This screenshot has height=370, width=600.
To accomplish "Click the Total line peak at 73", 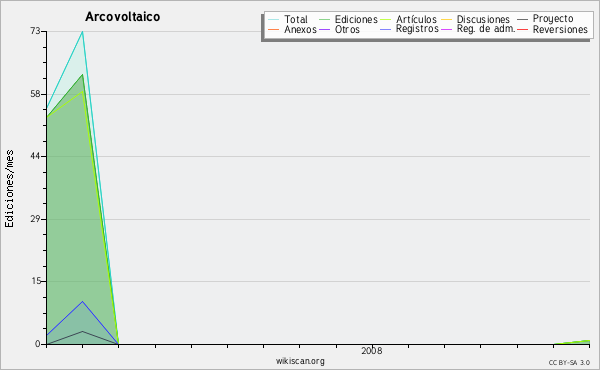I will pyautogui.click(x=82, y=32).
